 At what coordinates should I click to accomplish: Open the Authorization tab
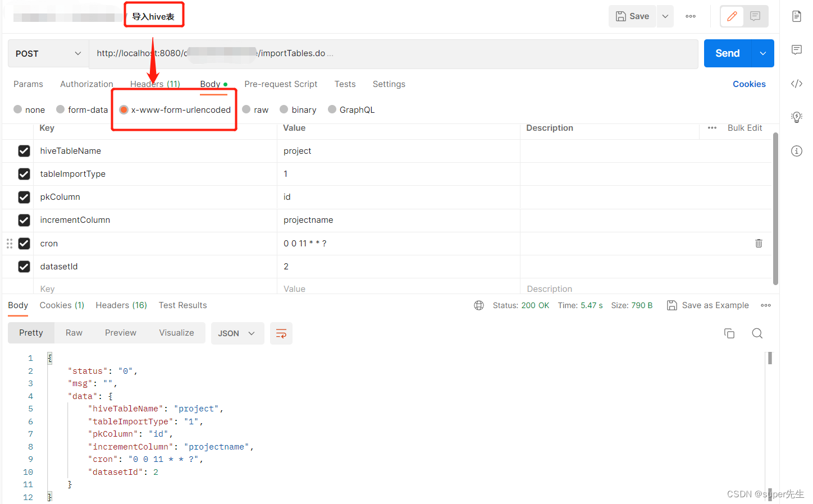pyautogui.click(x=86, y=84)
